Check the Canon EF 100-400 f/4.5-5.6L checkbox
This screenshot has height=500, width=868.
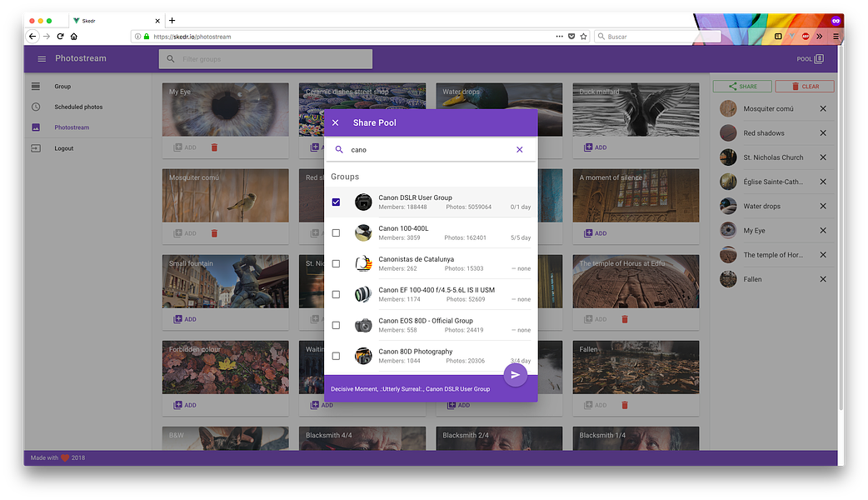point(336,294)
